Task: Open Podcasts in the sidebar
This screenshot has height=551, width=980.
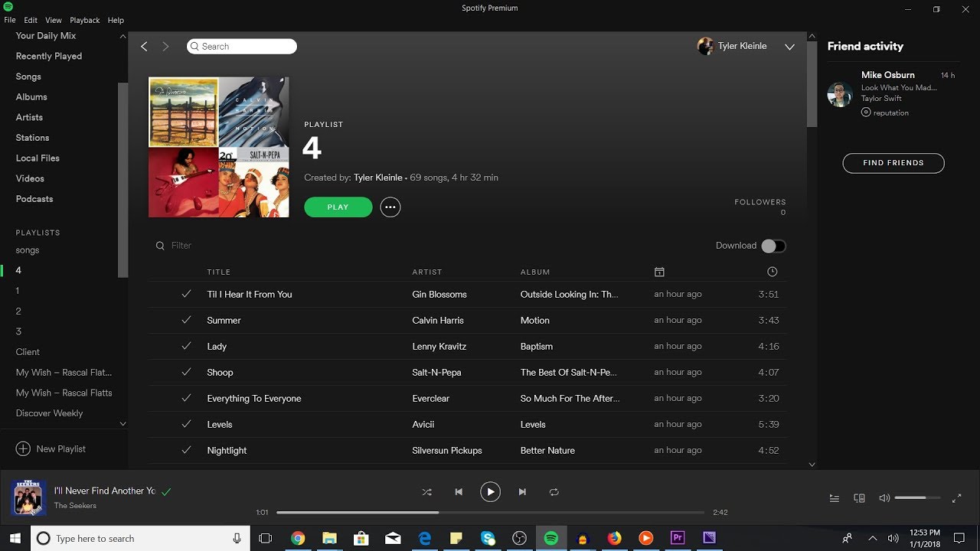Action: pos(34,199)
